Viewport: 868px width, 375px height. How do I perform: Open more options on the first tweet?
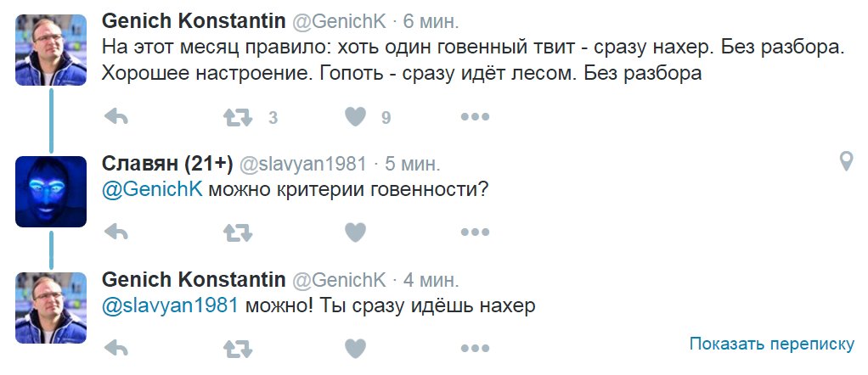pos(475,117)
